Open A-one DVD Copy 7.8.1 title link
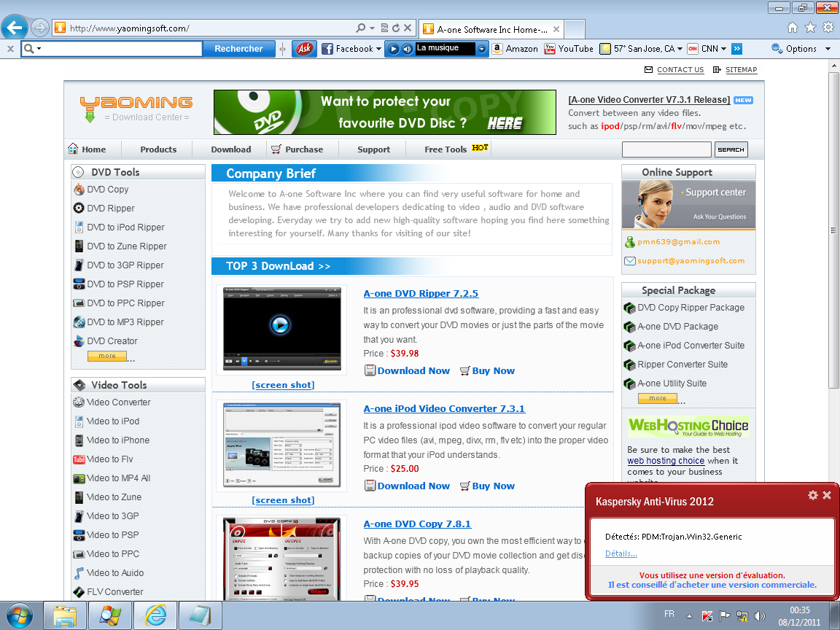This screenshot has width=840, height=630. (417, 524)
